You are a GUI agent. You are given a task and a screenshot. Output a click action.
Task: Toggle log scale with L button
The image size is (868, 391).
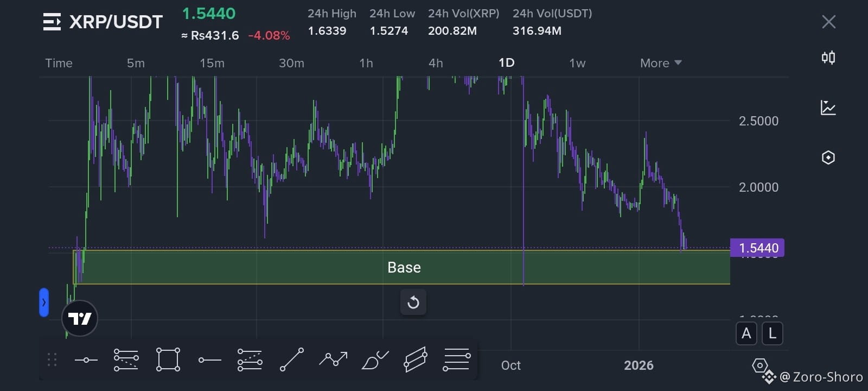click(773, 333)
